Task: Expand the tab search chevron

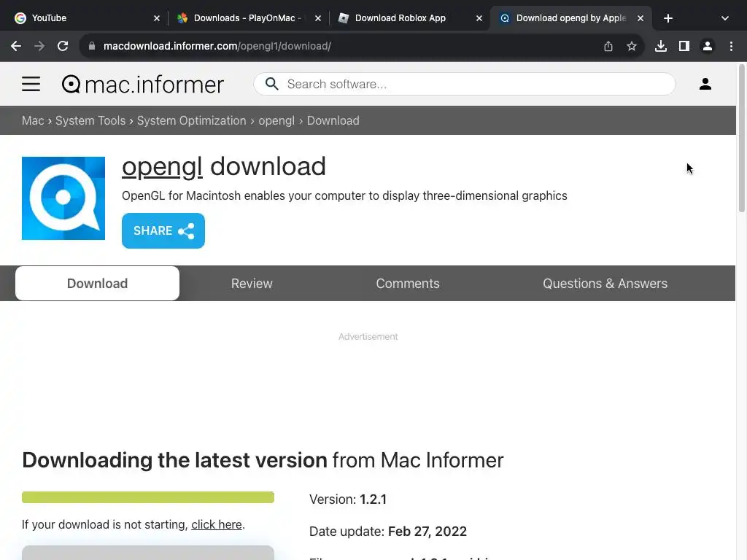Action: point(724,18)
